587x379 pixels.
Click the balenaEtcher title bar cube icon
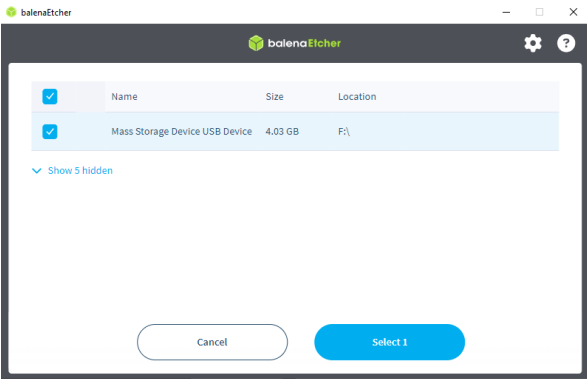[11, 12]
